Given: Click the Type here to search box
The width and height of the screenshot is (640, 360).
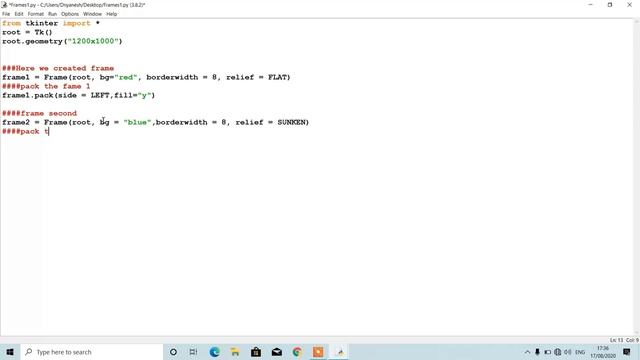Looking at the screenshot, I should tap(91, 352).
